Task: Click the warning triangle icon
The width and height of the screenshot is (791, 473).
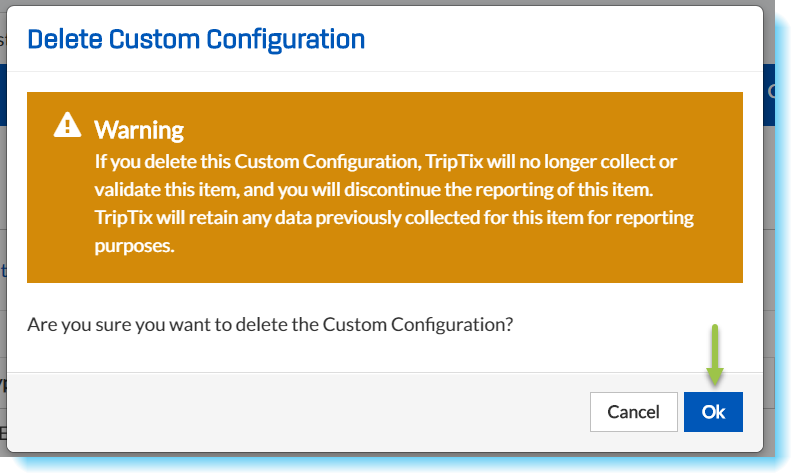Action: (67, 125)
